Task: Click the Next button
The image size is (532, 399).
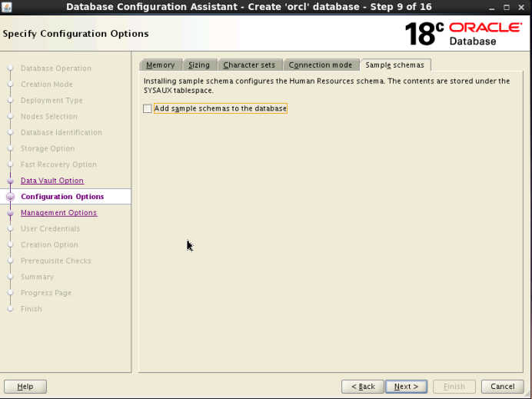Action: 406,387
